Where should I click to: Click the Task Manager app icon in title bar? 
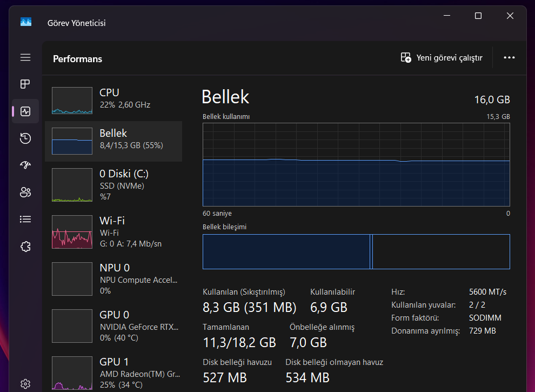[26, 22]
